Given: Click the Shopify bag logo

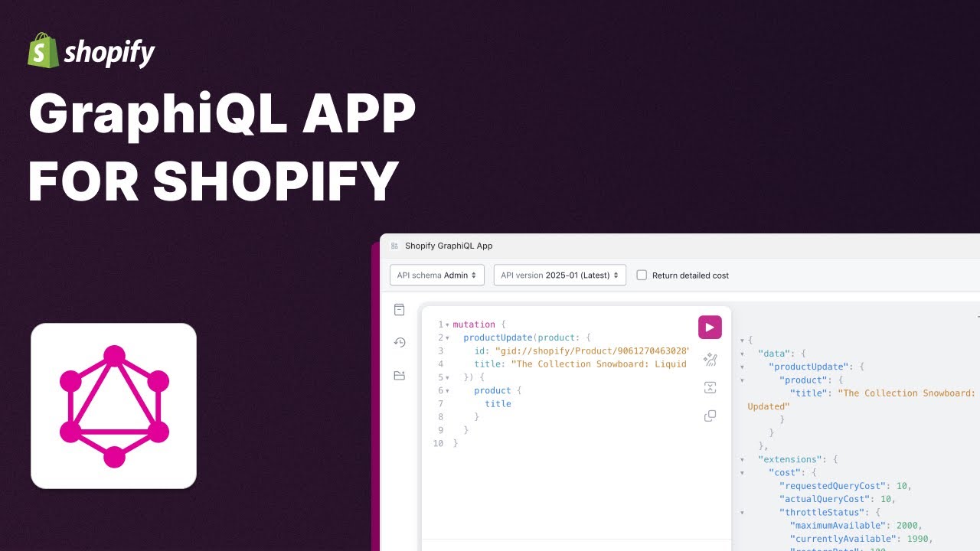Looking at the screenshot, I should pyautogui.click(x=44, y=51).
